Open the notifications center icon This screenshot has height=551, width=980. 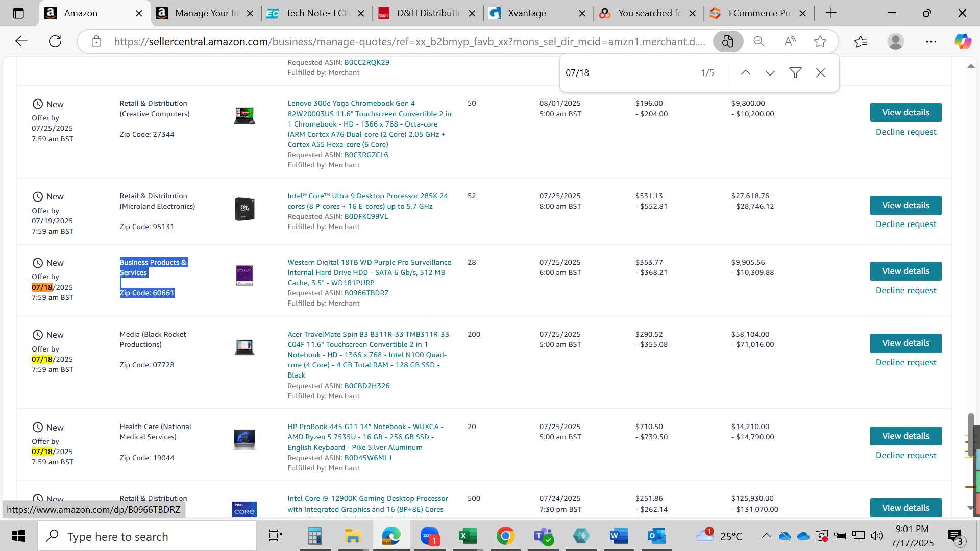(x=955, y=536)
